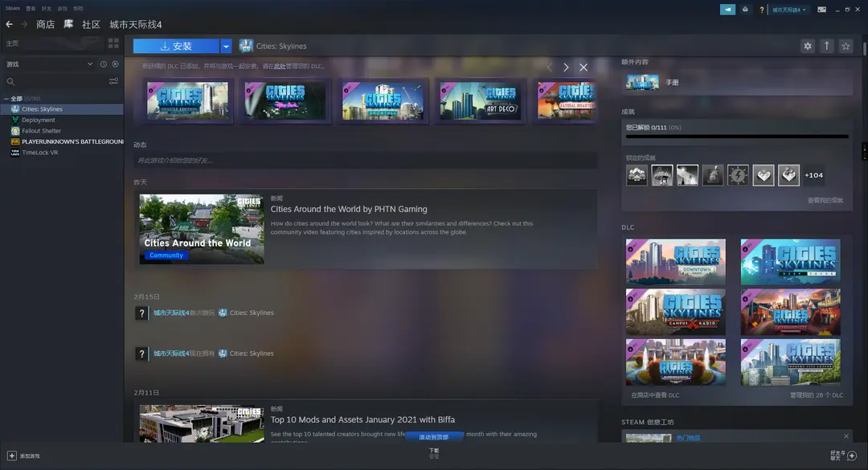Viewport: 868px width, 470px height.
Task: Click the blue 安装 install button
Action: pyautogui.click(x=176, y=46)
